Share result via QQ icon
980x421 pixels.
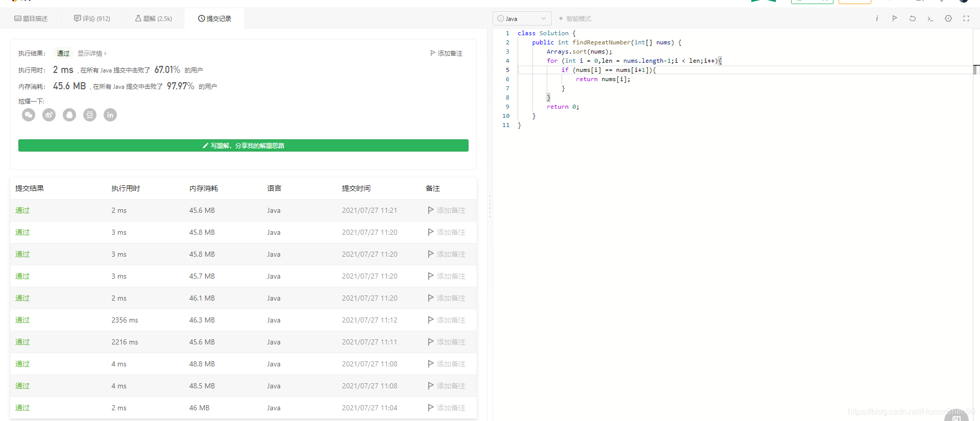(69, 115)
